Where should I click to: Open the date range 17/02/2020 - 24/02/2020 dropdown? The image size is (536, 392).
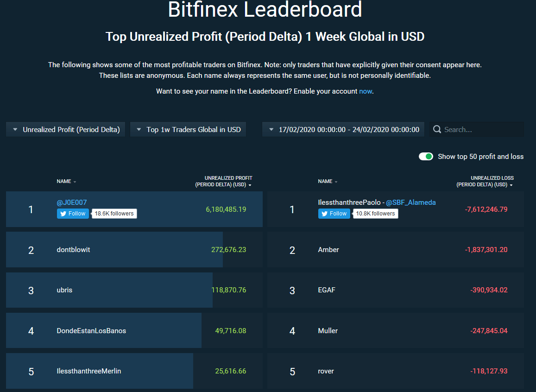click(343, 130)
